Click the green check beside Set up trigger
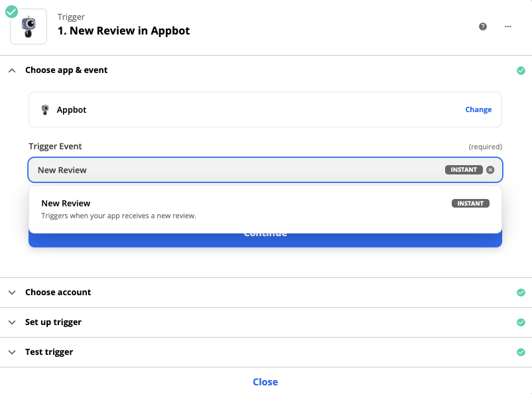This screenshot has height=394, width=532. click(x=521, y=322)
